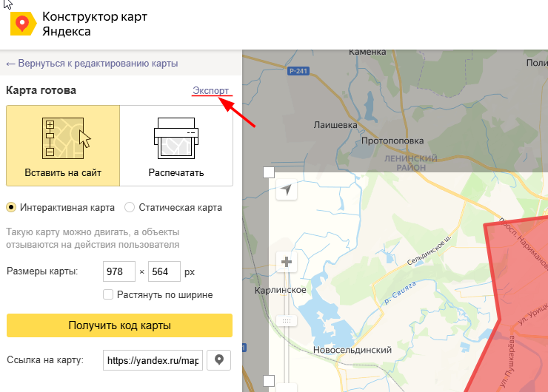
Task: Choose the Статическая карта radio button
Action: pyautogui.click(x=130, y=207)
